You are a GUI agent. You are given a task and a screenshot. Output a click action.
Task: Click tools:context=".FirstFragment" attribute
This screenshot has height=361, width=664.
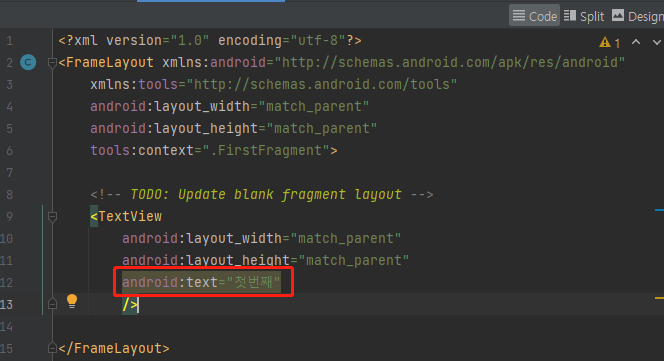tap(210, 150)
